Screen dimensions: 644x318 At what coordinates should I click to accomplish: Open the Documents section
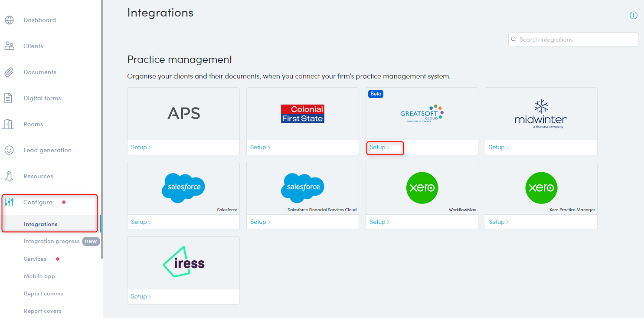pos(40,72)
